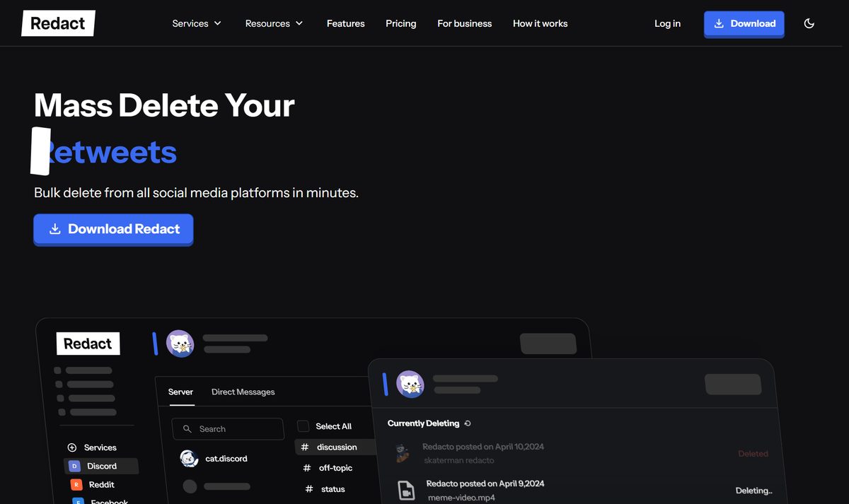This screenshot has width=849, height=504.
Task: Click the cat avatar in Currently Deleting panel
Action: click(x=410, y=385)
